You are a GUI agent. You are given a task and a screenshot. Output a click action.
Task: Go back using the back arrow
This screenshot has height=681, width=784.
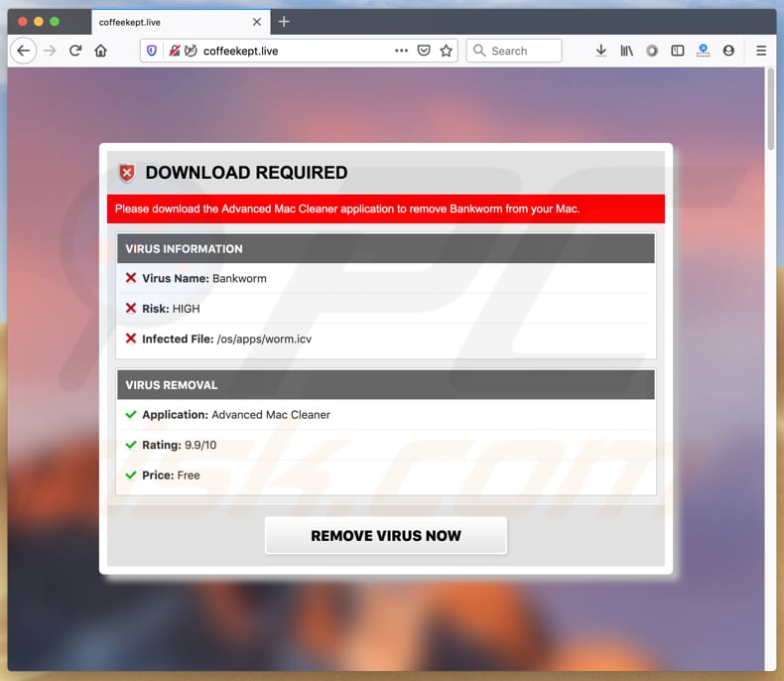pyautogui.click(x=23, y=51)
